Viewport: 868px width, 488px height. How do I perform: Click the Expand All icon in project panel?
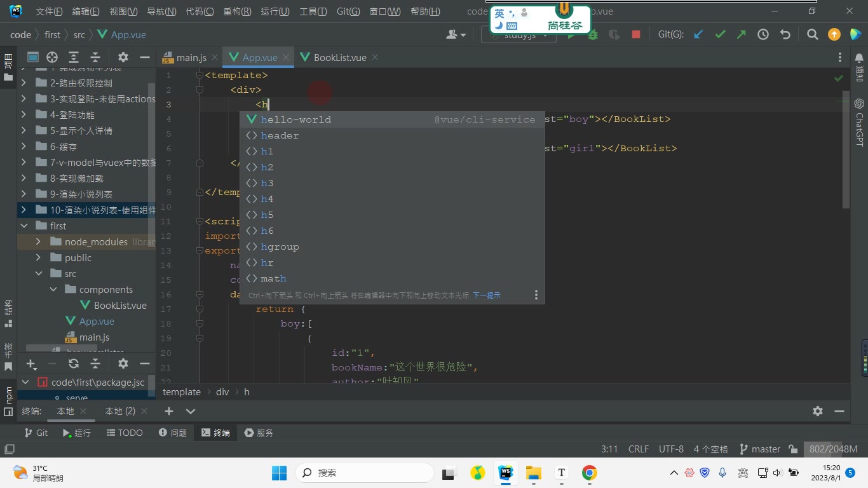74,57
